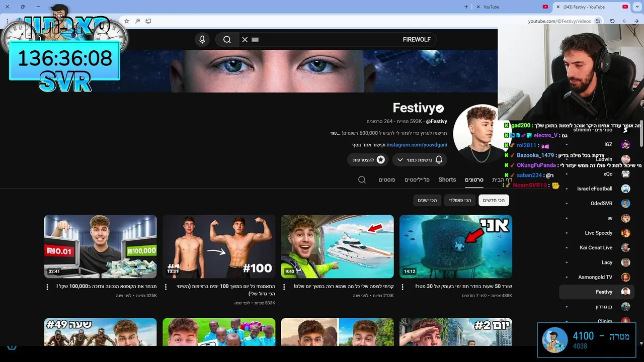Click the page scrollbar down arrow
Screen dimensions: 644x362
[641, 343]
